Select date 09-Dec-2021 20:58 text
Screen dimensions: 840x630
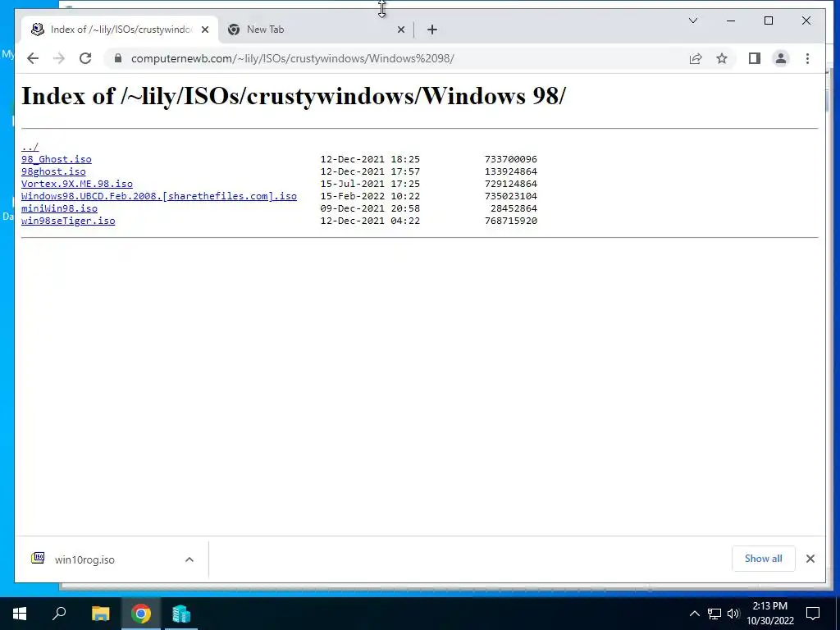click(370, 208)
